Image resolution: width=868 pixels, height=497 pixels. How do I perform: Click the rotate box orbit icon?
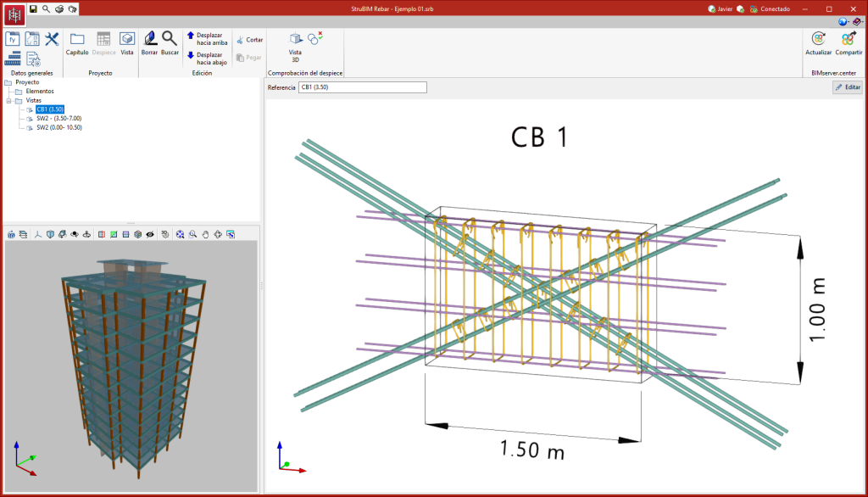63,234
